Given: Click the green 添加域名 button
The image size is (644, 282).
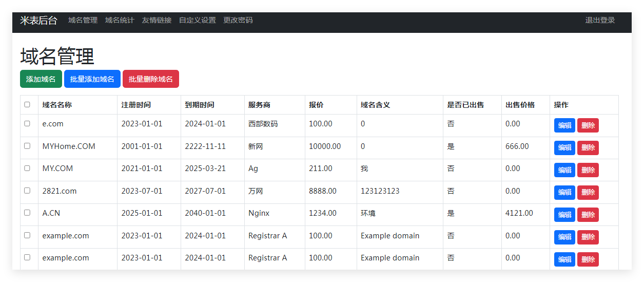Looking at the screenshot, I should pyautogui.click(x=41, y=79).
